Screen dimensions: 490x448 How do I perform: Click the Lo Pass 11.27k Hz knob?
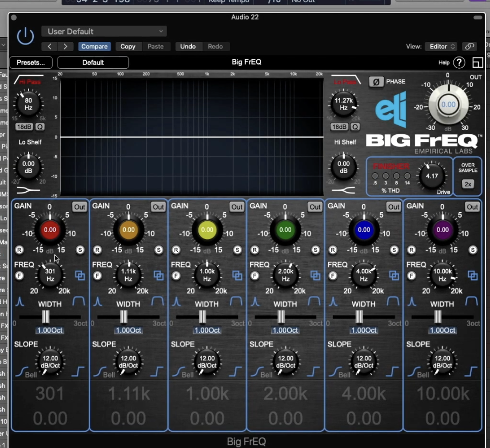click(x=343, y=104)
